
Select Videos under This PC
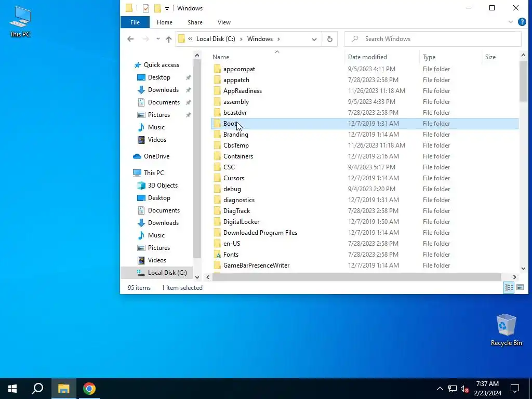coord(157,260)
